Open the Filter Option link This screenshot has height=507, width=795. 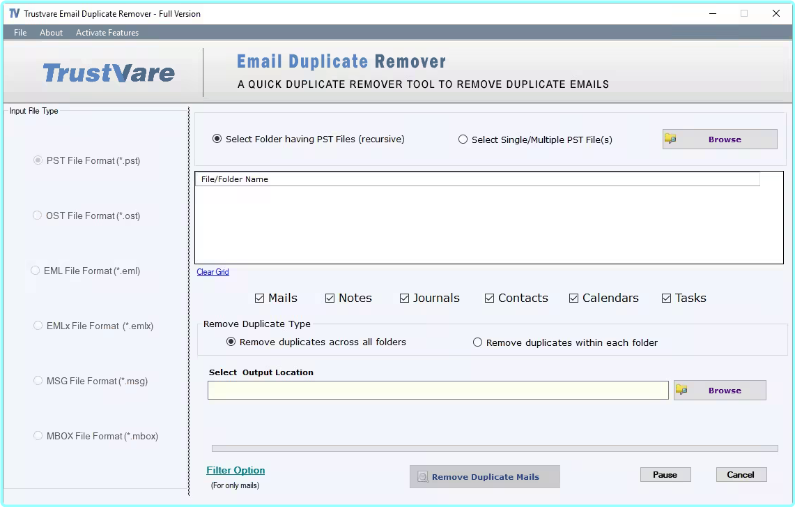(x=235, y=470)
